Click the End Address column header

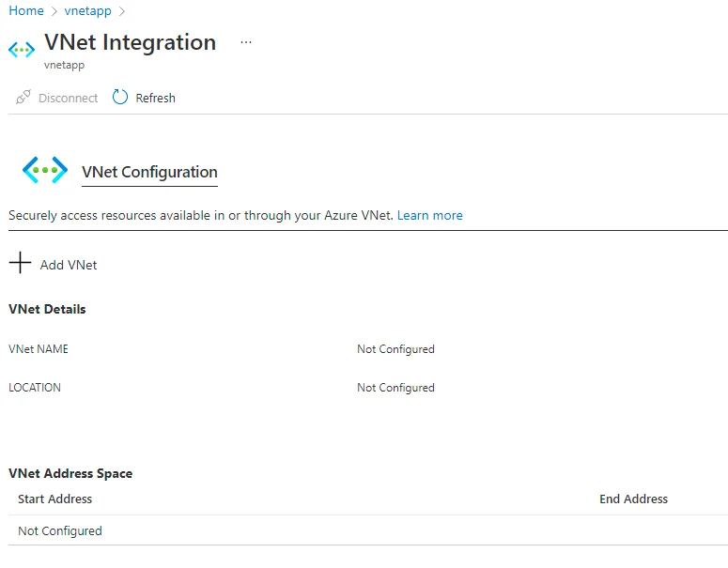click(x=633, y=499)
